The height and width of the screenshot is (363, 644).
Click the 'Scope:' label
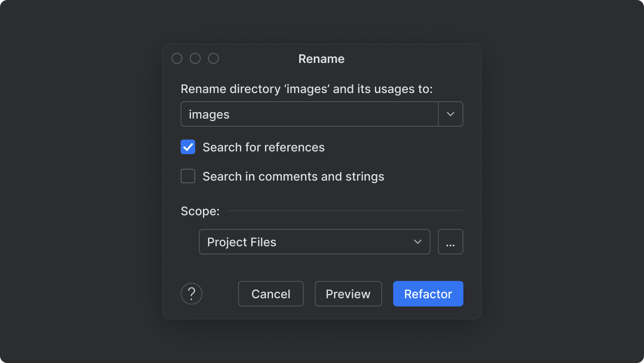(200, 211)
